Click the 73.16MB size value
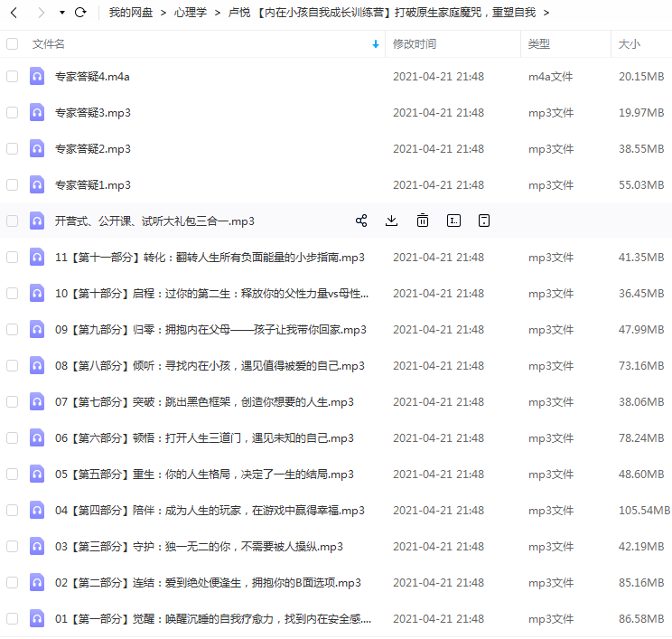 coord(641,366)
